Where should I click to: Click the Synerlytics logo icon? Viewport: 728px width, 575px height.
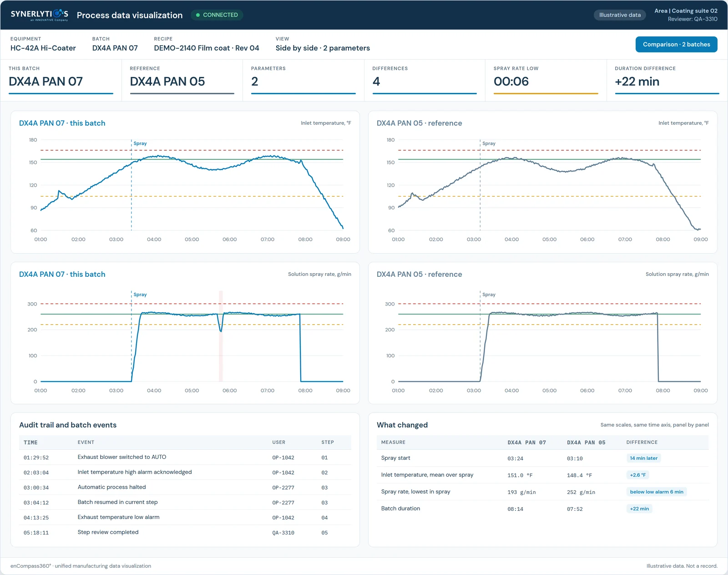(x=57, y=14)
